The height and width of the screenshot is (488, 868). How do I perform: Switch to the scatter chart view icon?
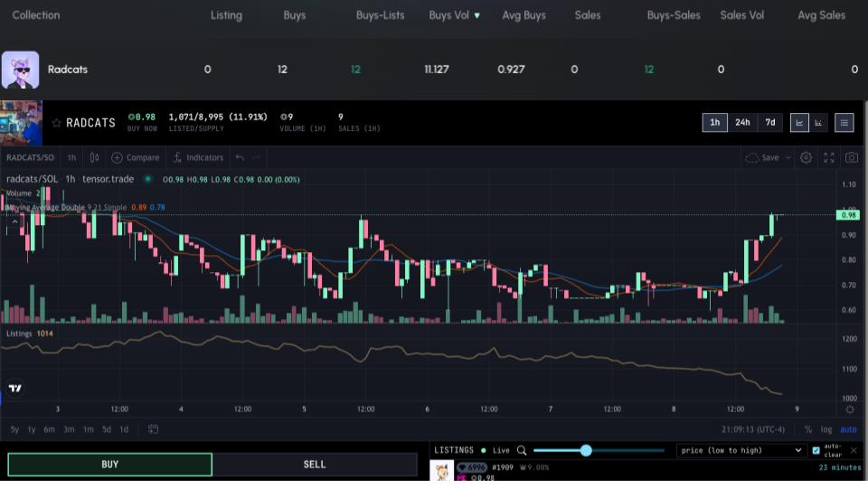tap(818, 123)
